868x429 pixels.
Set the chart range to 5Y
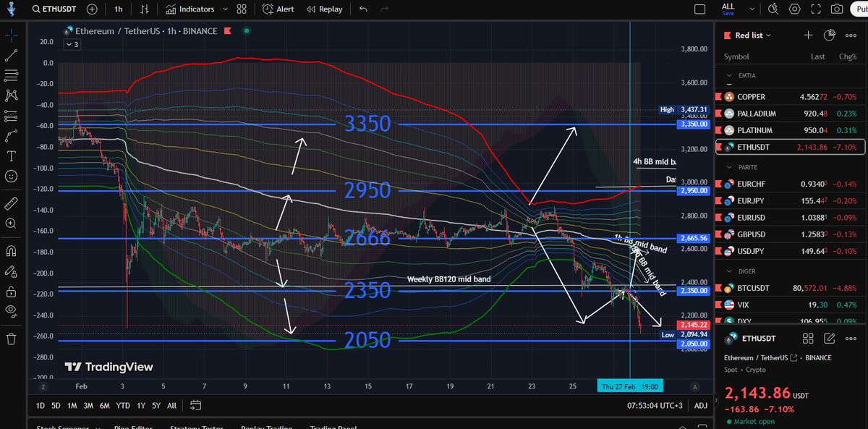pyautogui.click(x=156, y=405)
